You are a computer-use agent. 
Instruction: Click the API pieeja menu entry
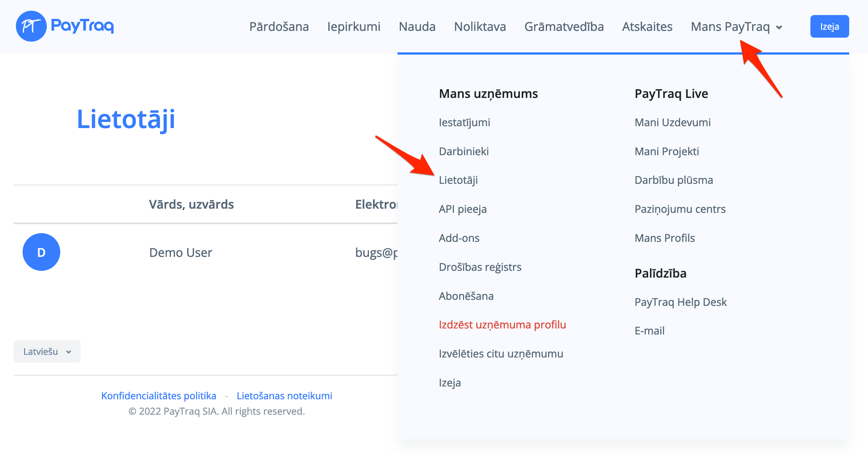463,209
